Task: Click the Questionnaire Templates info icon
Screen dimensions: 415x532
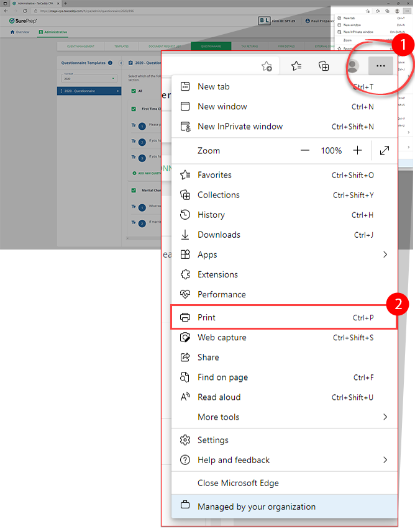Action: (x=110, y=63)
